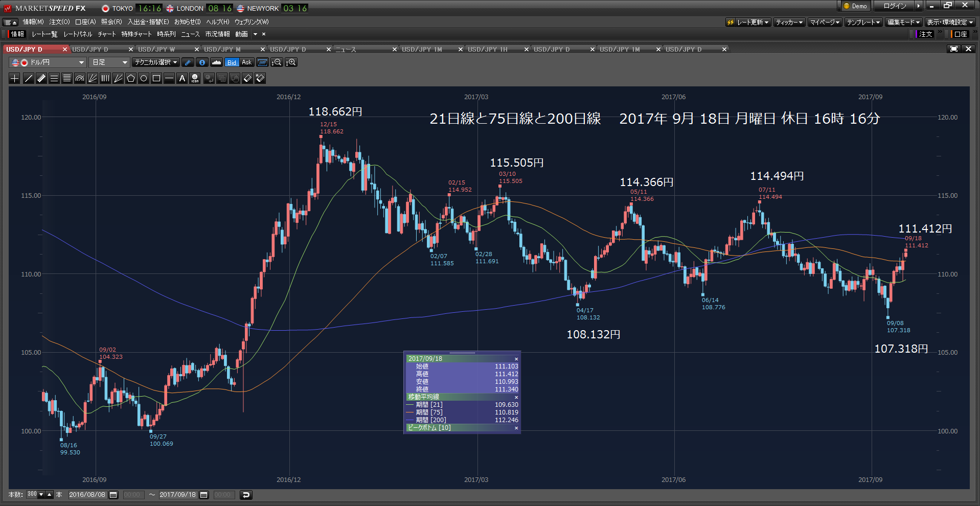Select the Fibonacci fan tool

tap(93, 78)
